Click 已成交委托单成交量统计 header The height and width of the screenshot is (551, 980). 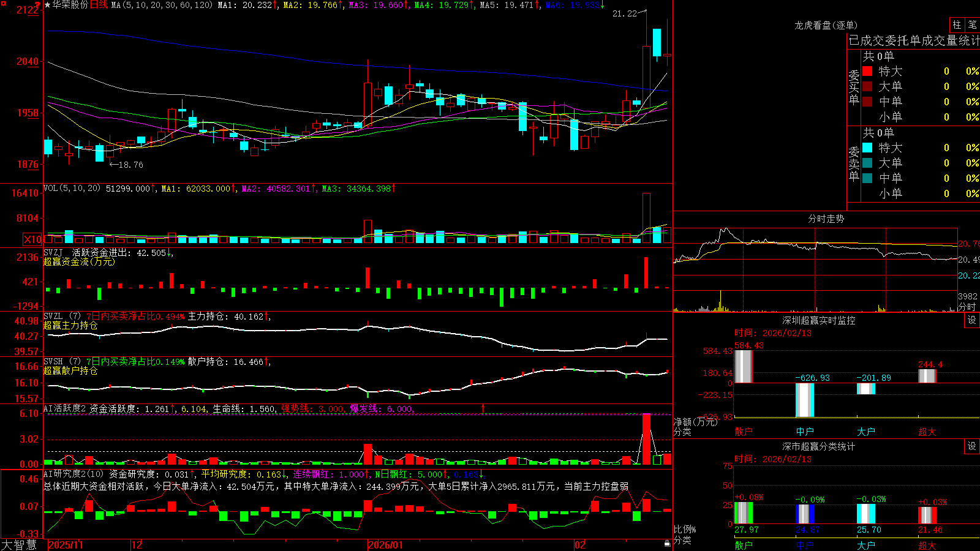coord(914,40)
